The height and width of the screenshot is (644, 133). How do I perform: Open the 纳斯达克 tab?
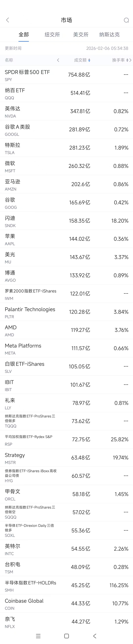pos(109,35)
